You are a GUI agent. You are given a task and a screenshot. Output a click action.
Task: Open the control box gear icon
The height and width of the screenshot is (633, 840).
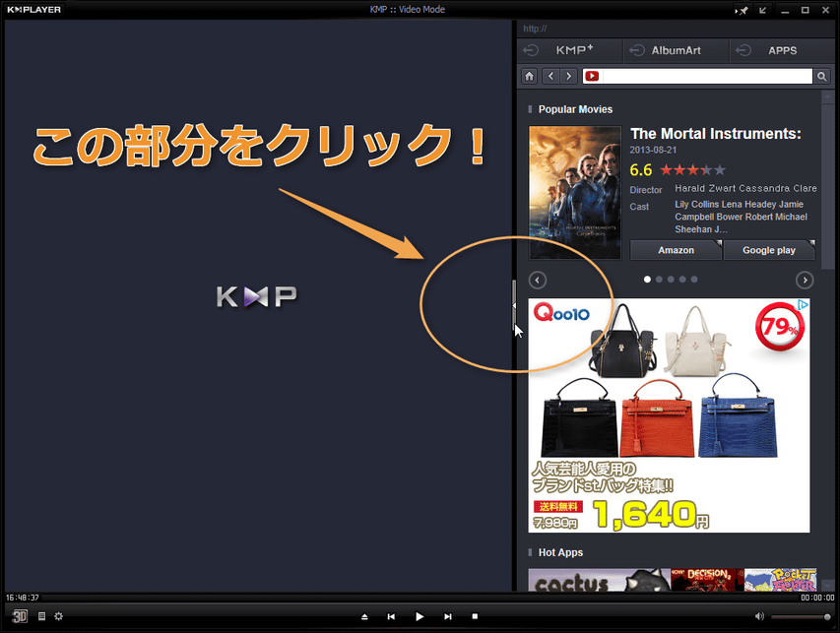pyautogui.click(x=58, y=616)
